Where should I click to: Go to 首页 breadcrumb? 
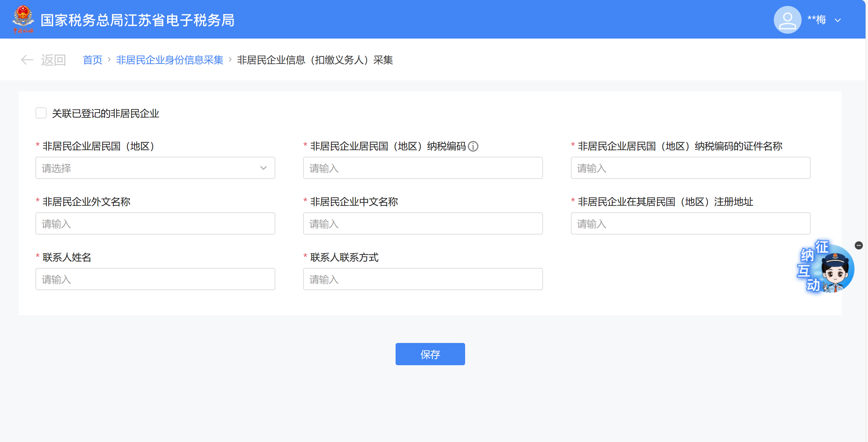click(x=92, y=60)
